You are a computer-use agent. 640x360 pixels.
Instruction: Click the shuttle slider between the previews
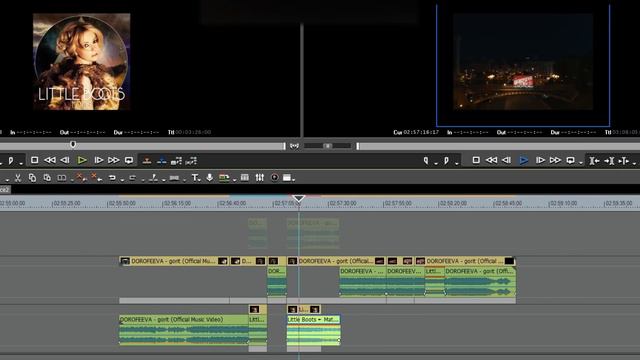(x=327, y=146)
